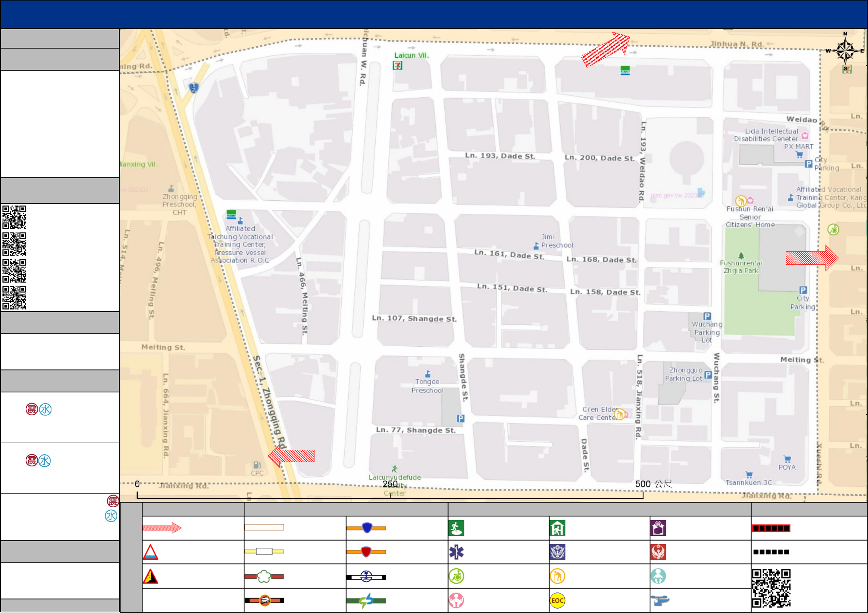Select the legend red evacuation arrow symbol
The width and height of the screenshot is (868, 613).
point(162,528)
